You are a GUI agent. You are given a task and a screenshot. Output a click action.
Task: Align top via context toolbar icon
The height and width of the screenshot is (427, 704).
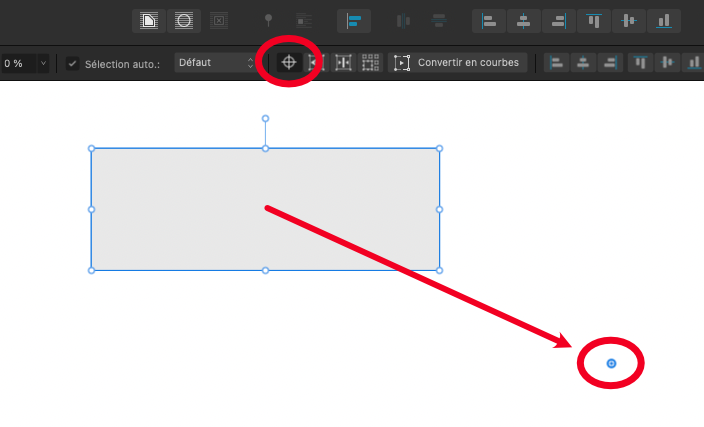tap(640, 62)
